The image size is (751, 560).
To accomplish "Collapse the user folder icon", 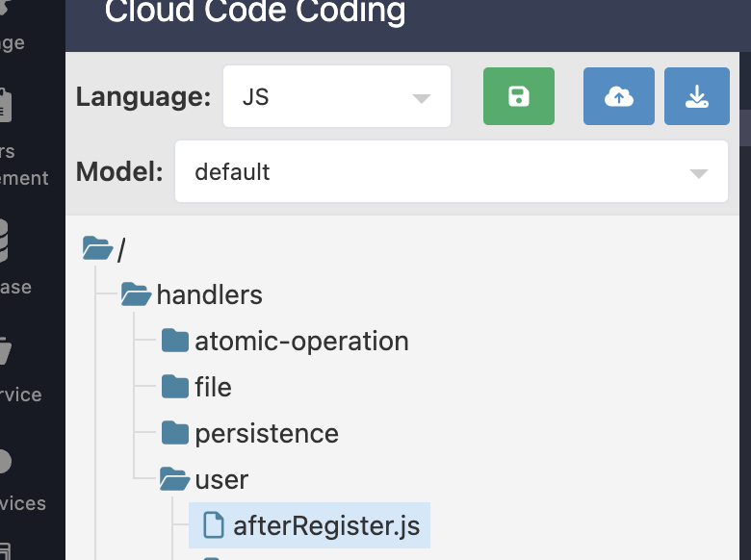I will 175,479.
